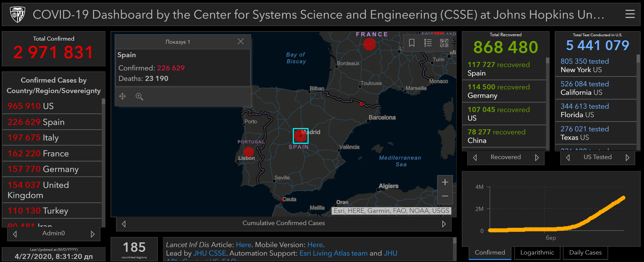Select the Admin0 list tab

53,233
